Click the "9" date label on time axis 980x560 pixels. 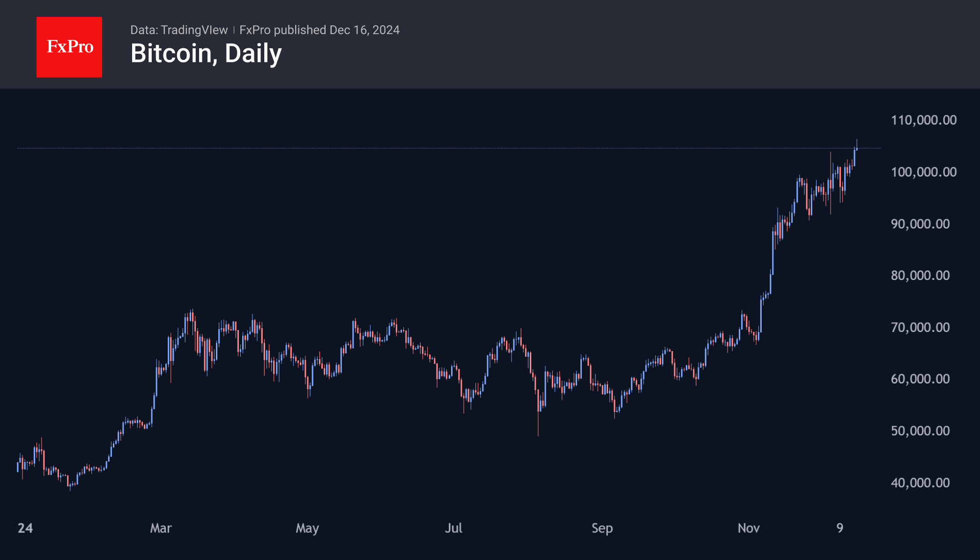pos(840,528)
